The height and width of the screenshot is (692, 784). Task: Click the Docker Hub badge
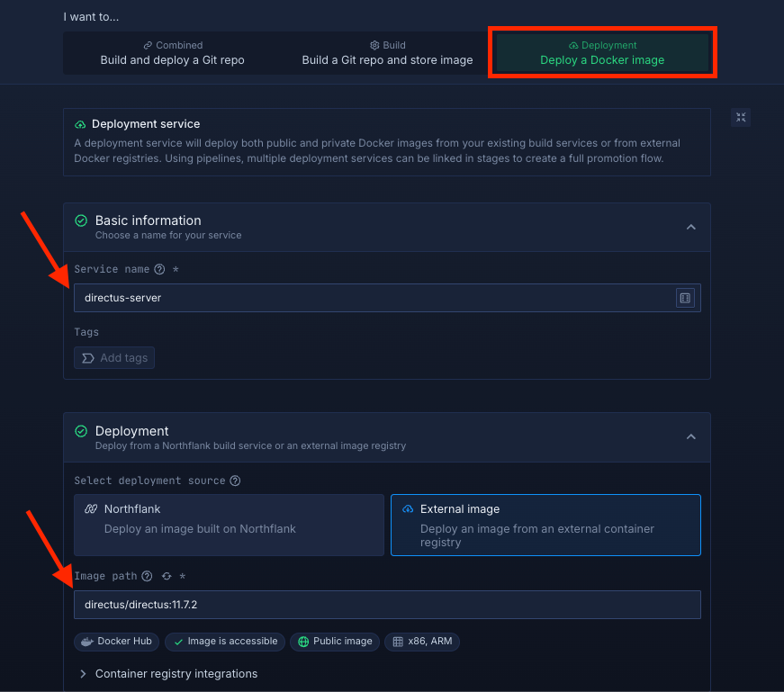pos(117,642)
